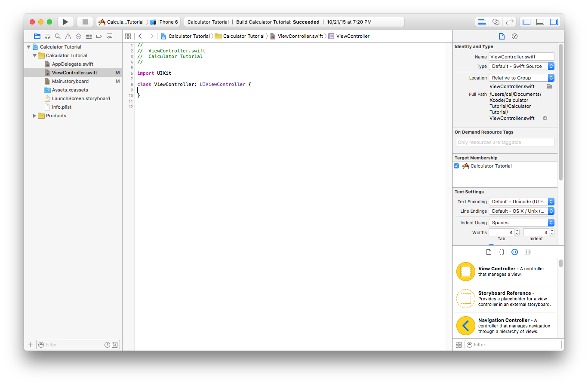Click Calculator Tutorial project in jump bar
Viewport: 588px width, 385px height.
(x=185, y=36)
